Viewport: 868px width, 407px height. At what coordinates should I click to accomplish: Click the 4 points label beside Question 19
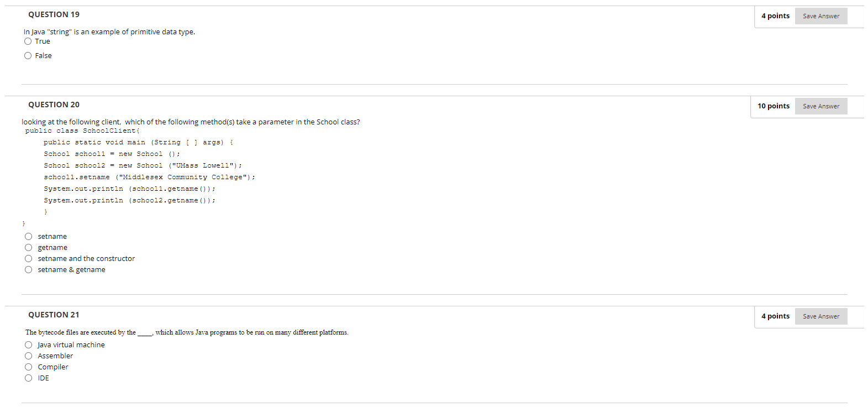pyautogui.click(x=775, y=15)
